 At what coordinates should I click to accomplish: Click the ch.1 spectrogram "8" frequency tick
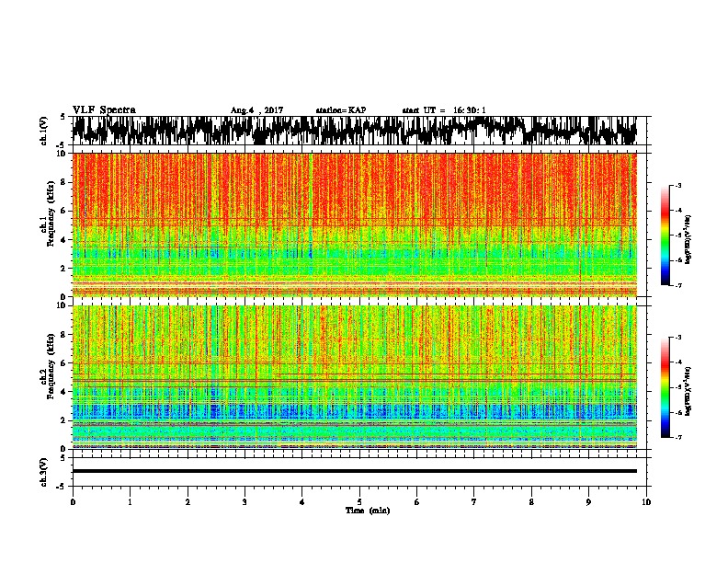point(64,182)
